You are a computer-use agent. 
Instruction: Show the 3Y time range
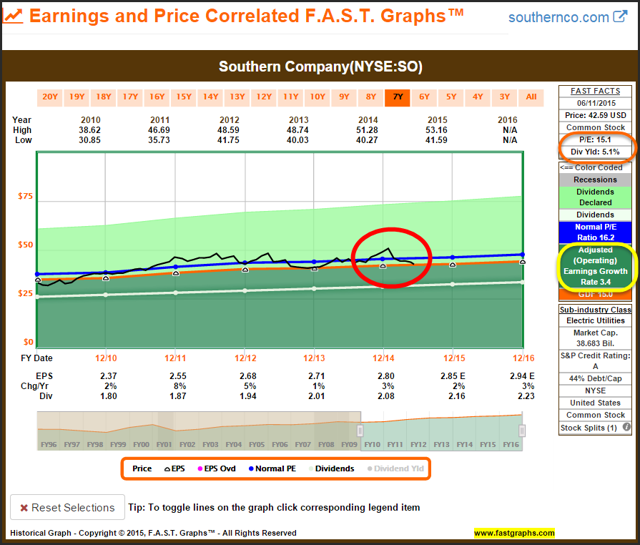click(504, 97)
